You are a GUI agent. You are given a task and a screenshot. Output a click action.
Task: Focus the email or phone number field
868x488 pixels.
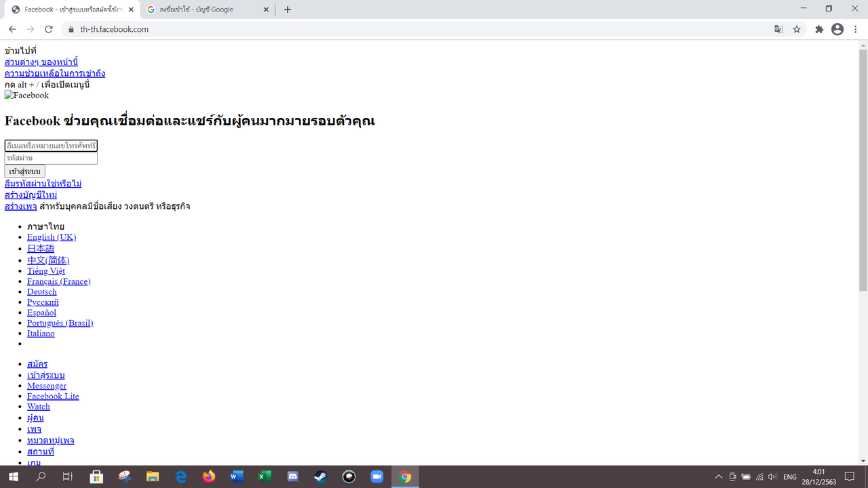coord(51,146)
